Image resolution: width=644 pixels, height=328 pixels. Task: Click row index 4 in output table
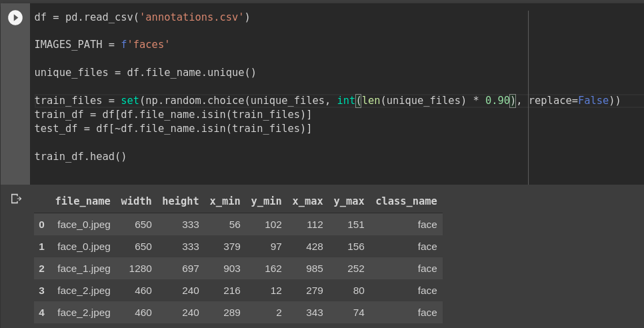point(41,313)
